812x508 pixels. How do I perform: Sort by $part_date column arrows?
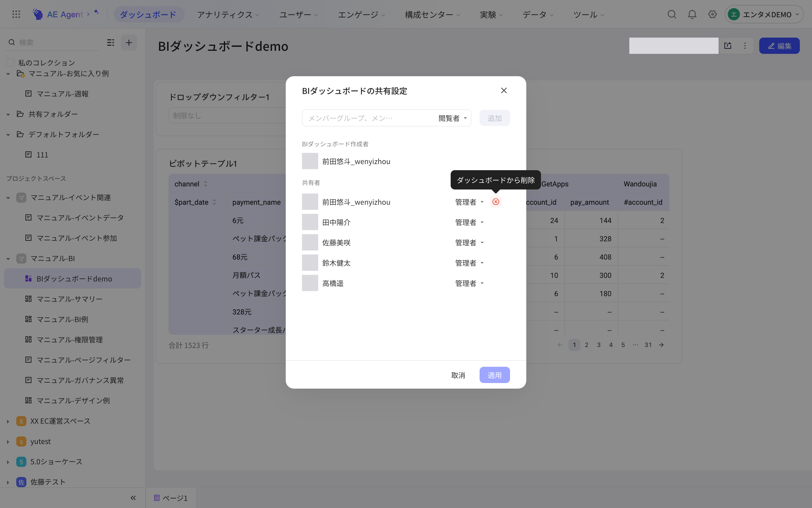coord(214,202)
